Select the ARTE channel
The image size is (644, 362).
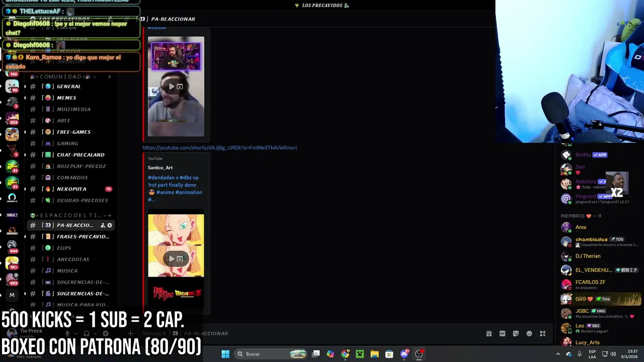pos(70,121)
